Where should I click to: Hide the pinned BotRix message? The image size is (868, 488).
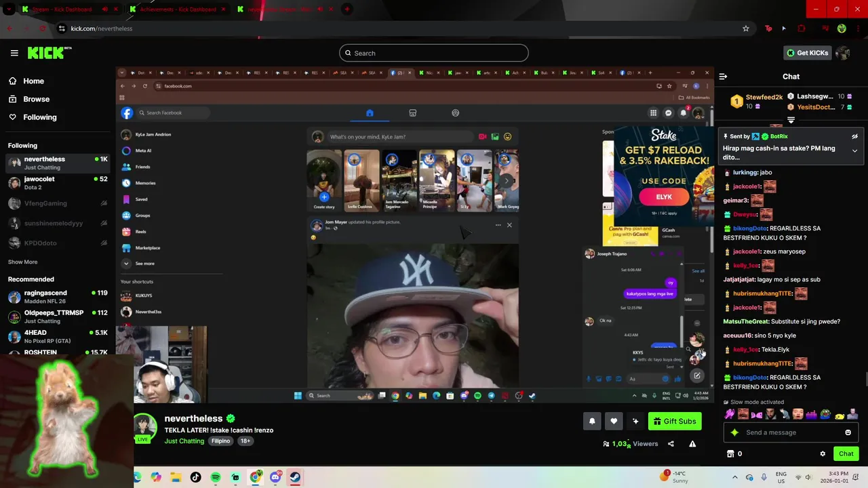click(x=854, y=136)
